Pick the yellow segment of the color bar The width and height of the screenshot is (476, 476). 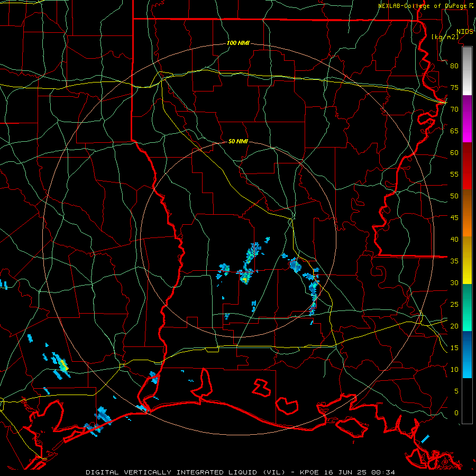467,260
